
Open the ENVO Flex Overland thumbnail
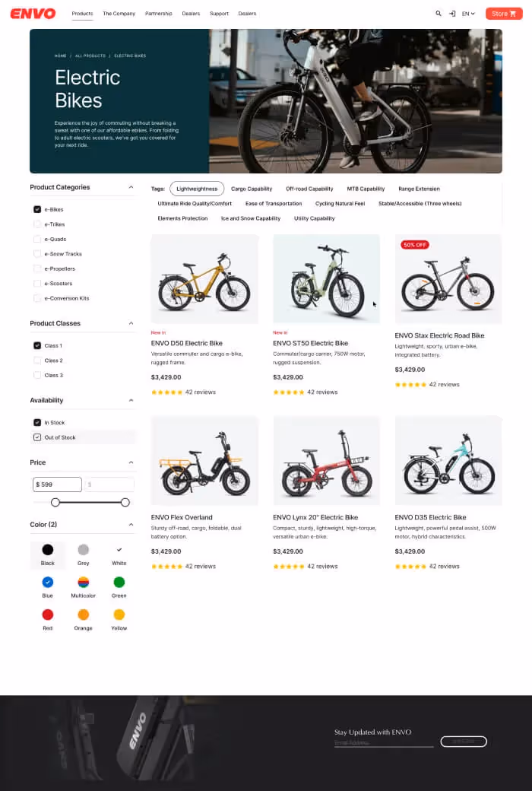204,461
